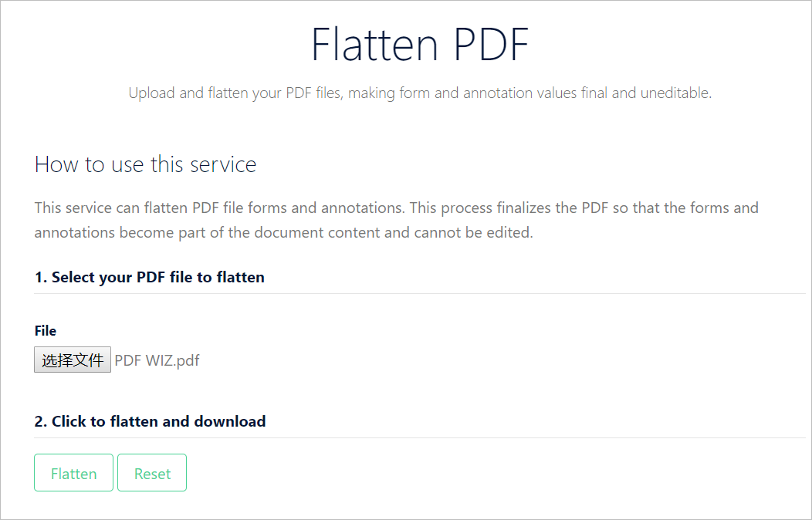Activate Flatten to download the result

(73, 472)
